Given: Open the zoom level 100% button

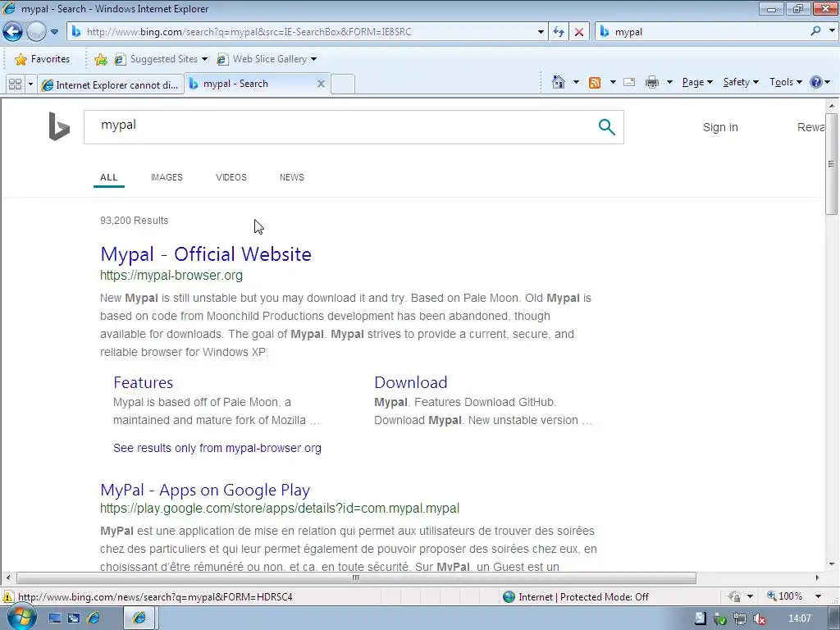Looking at the screenshot, I should coord(785,596).
